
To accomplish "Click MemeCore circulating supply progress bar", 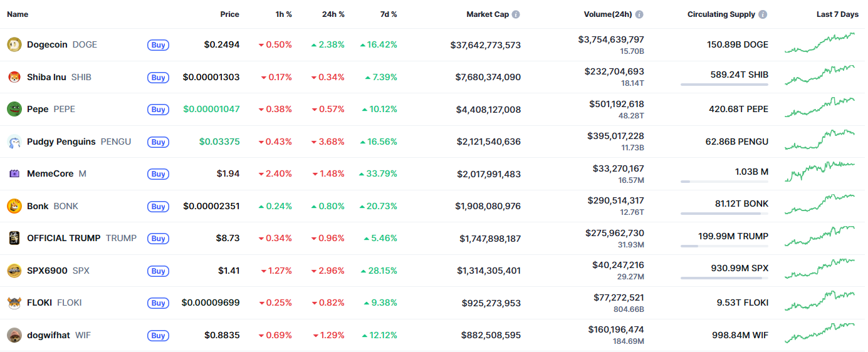I will (724, 182).
